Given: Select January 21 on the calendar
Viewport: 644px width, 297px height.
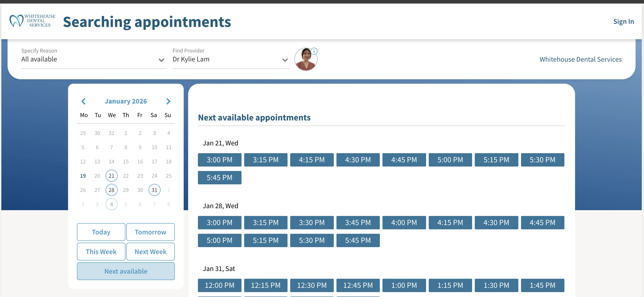Looking at the screenshot, I should (111, 176).
